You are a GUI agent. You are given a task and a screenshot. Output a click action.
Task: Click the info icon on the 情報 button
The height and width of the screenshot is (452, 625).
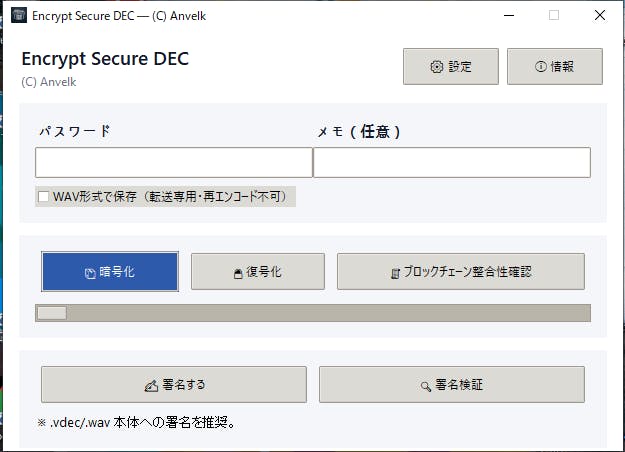coord(541,67)
